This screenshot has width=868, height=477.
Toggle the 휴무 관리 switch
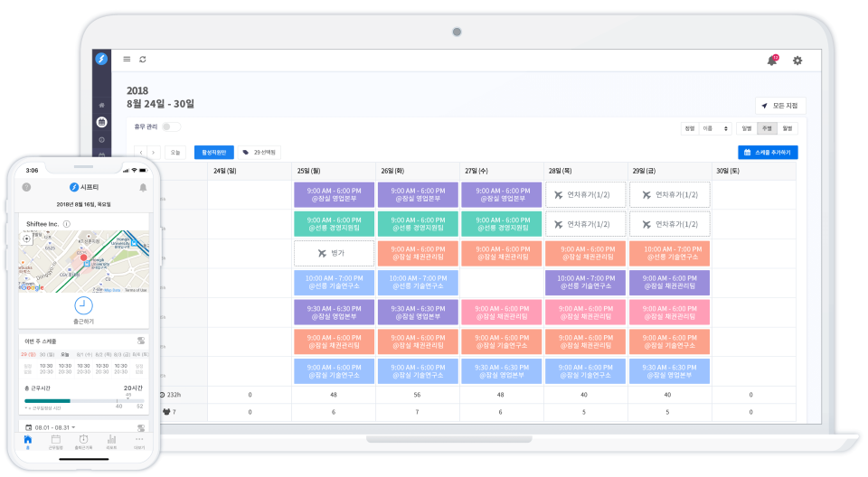pos(171,126)
